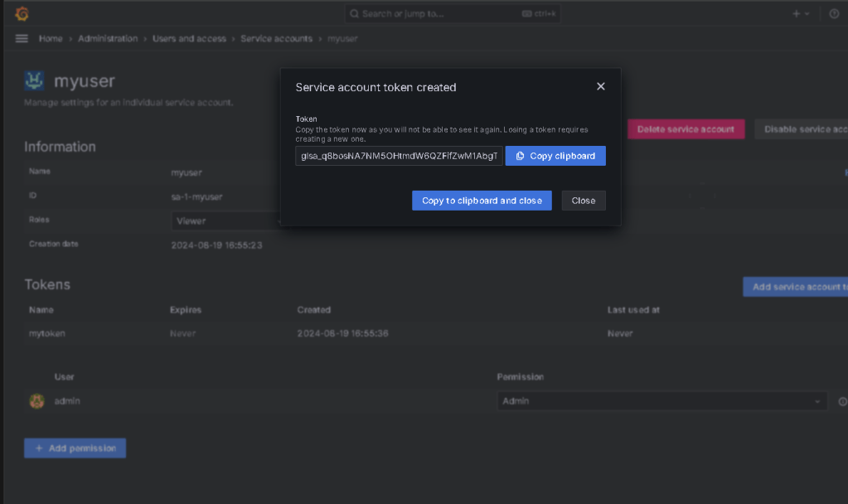Click creation date 2024-08-19 16:55:23
This screenshot has width=848, height=504.
[x=216, y=245]
